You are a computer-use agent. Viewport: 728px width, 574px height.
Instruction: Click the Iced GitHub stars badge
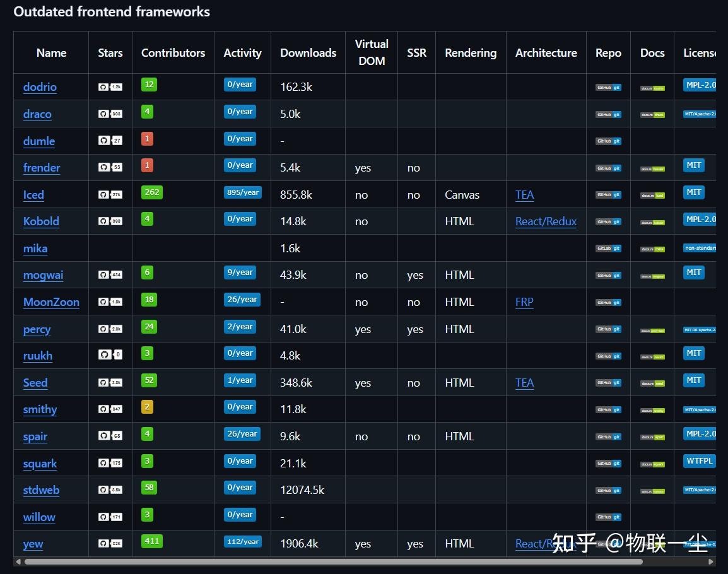pyautogui.click(x=110, y=194)
